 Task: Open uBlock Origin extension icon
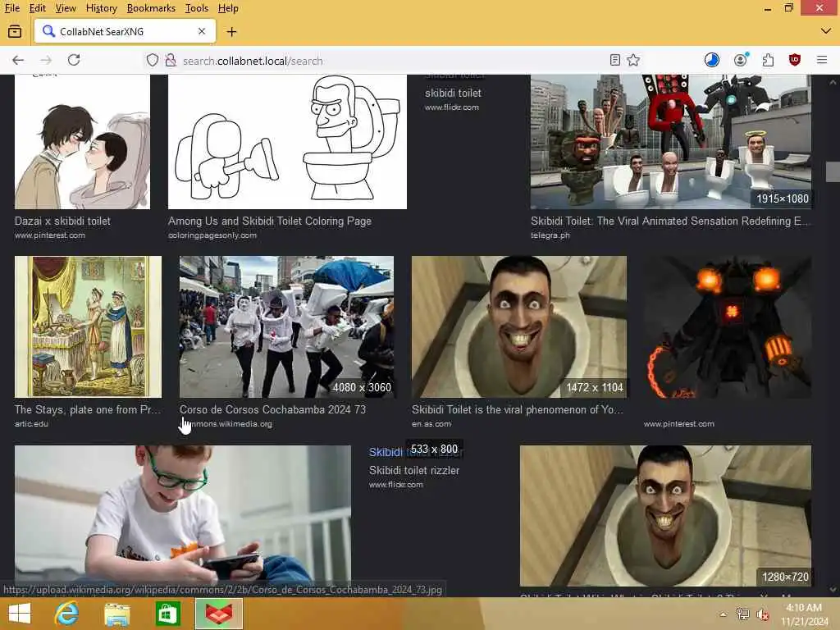pyautogui.click(x=795, y=60)
